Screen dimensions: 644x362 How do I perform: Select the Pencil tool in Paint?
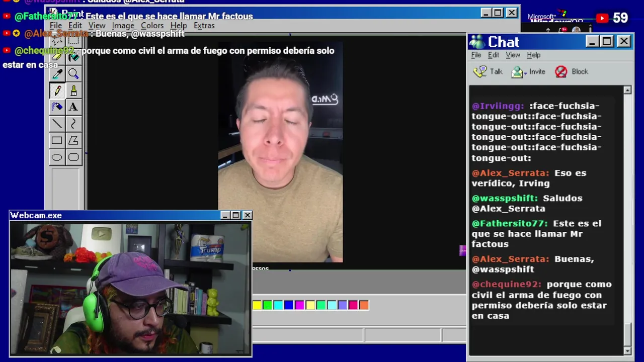(x=57, y=90)
